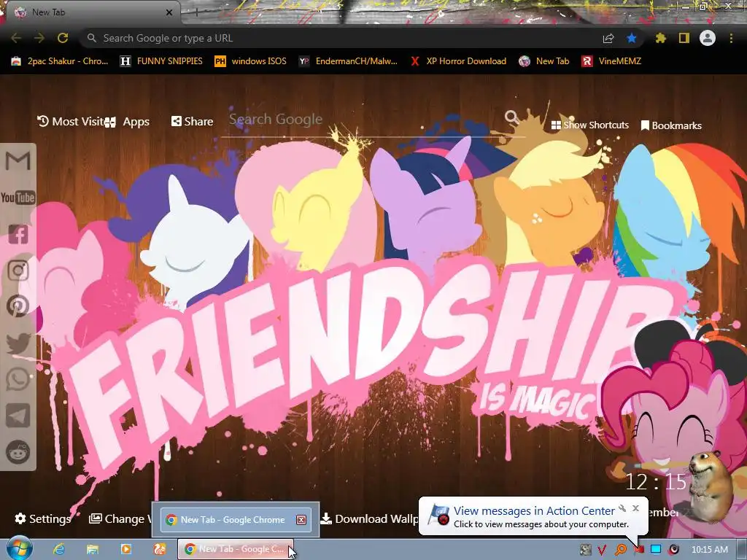Open Pinterest icon in the sidebar
This screenshot has width=747, height=560.
coord(18,306)
